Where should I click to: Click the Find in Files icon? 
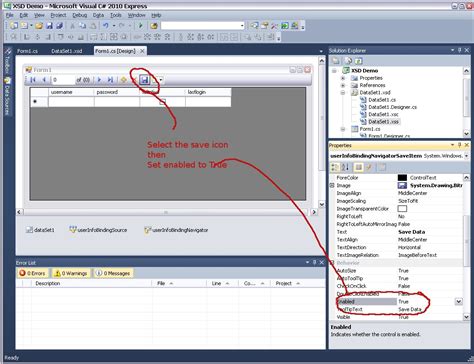(x=154, y=26)
